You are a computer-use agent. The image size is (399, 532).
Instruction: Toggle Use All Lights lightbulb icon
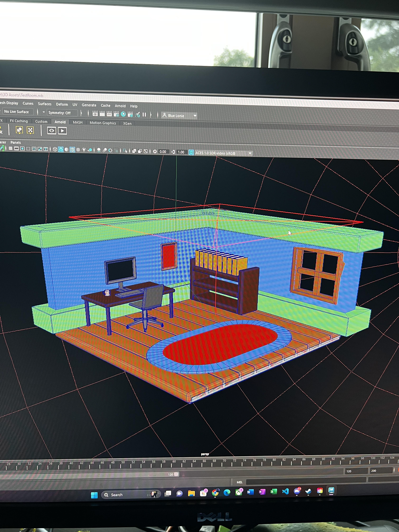tap(84, 150)
